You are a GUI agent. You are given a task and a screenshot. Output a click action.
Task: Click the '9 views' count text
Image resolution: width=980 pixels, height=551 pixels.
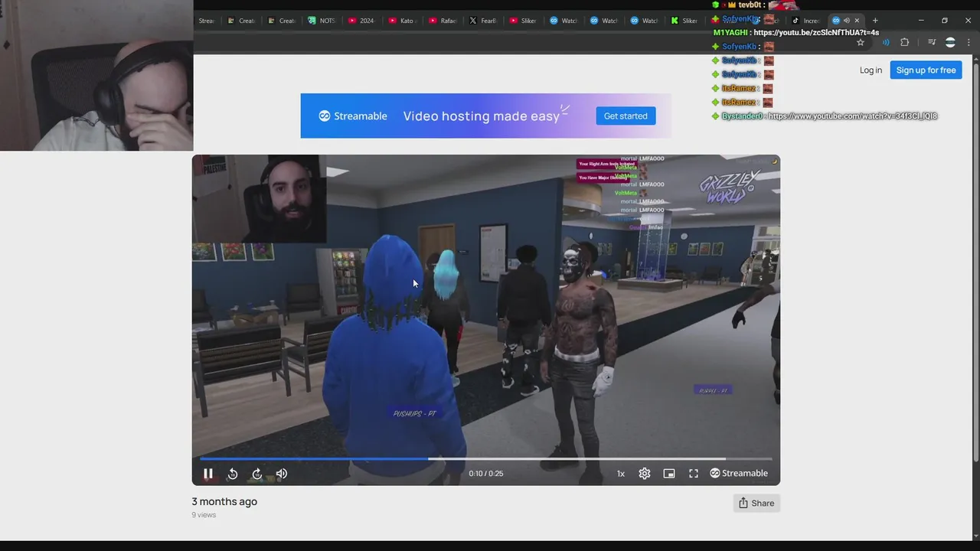tap(204, 515)
